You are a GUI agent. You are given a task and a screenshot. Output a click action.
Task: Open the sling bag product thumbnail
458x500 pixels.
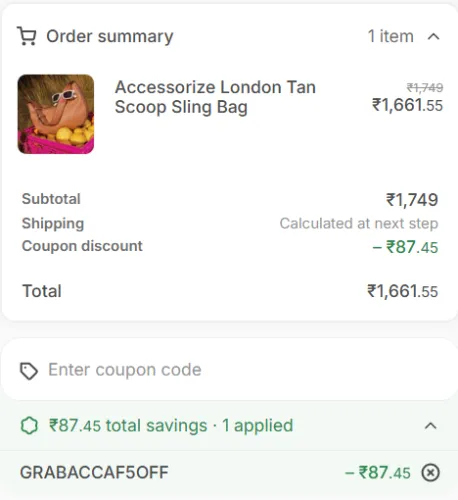pyautogui.click(x=56, y=114)
